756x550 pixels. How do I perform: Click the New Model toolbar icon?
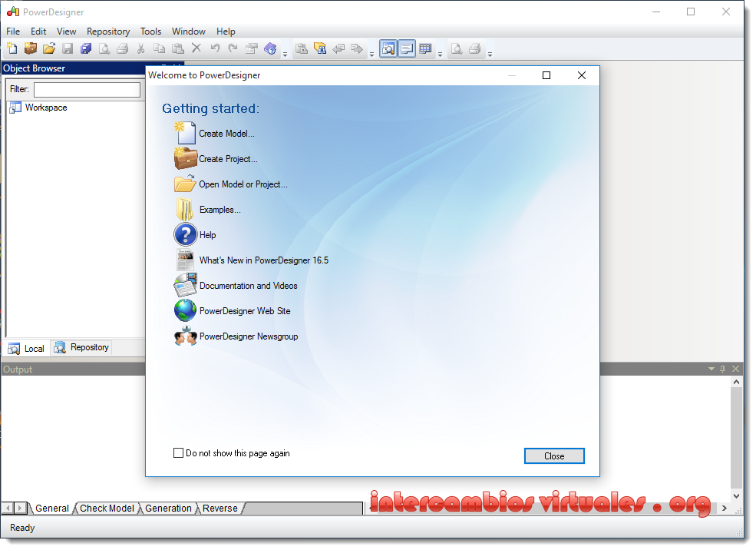(12, 48)
